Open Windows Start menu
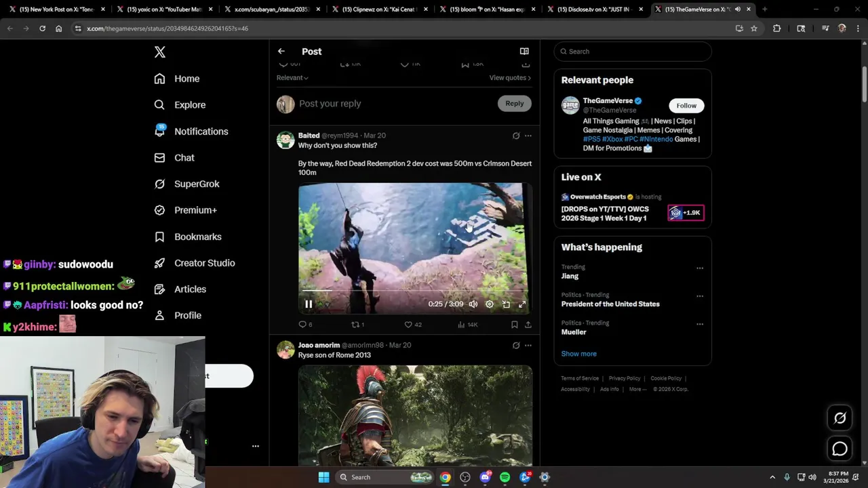 point(324,477)
